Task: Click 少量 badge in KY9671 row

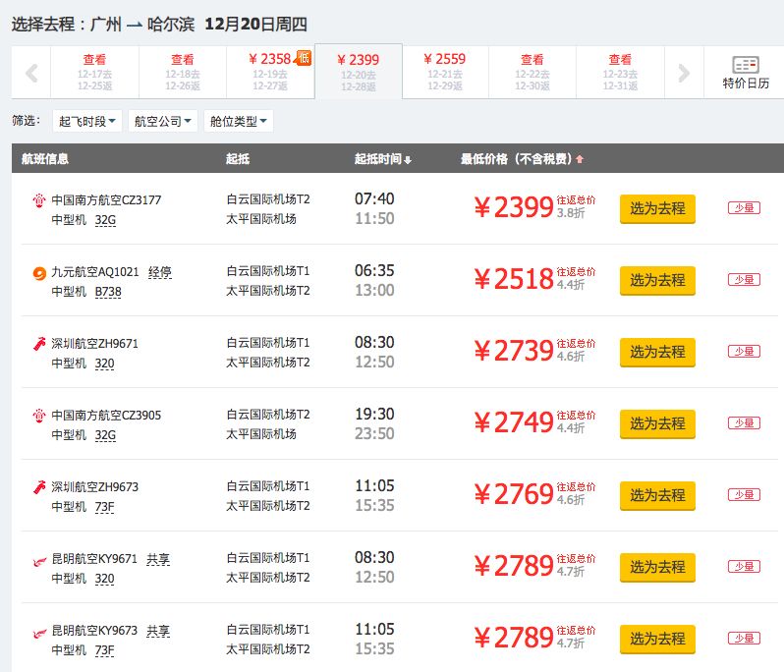Action: pyautogui.click(x=744, y=567)
